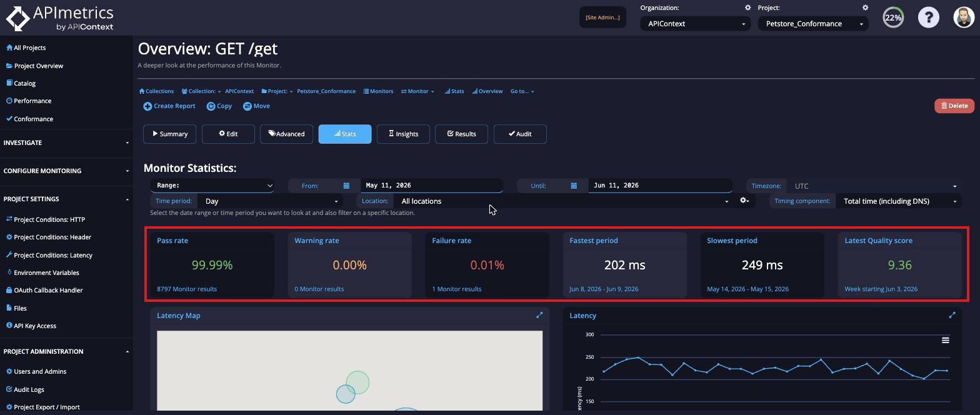Viewport: 980px width, 415px height.
Task: Expand the Latency Map panel fullscreen icon
Action: click(x=539, y=316)
